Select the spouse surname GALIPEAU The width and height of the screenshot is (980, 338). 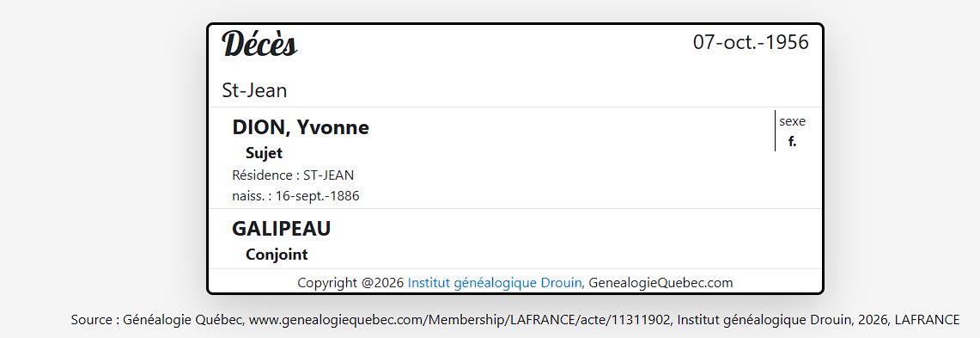(x=281, y=229)
